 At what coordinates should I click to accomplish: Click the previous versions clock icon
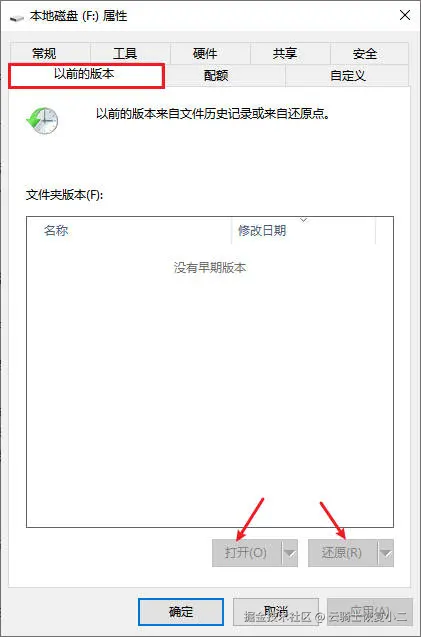[42, 120]
